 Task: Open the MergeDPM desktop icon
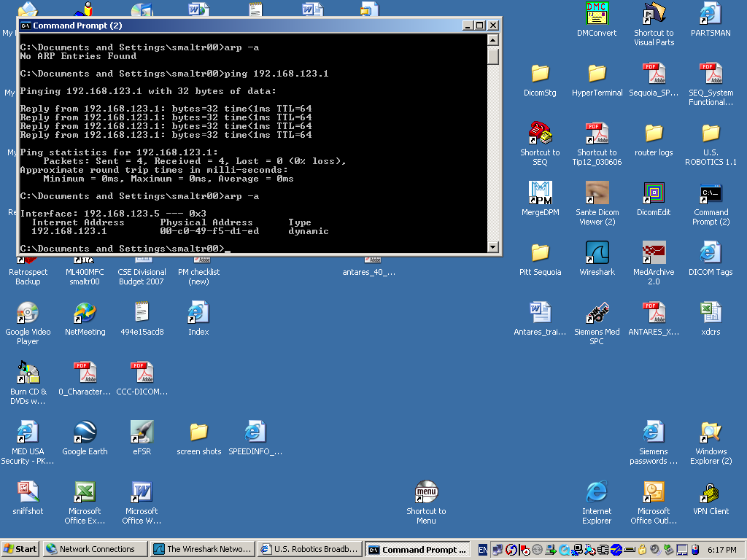pyautogui.click(x=540, y=193)
